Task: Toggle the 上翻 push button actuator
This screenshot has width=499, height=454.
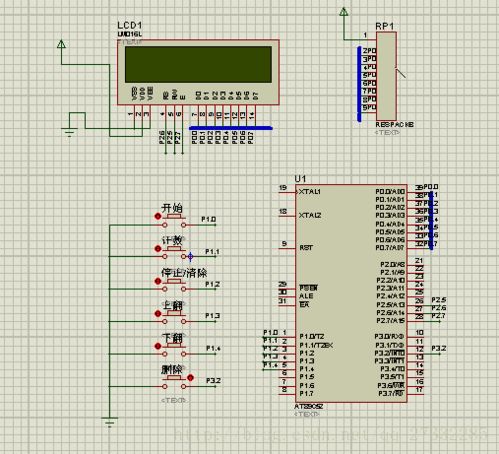Action: point(158,314)
